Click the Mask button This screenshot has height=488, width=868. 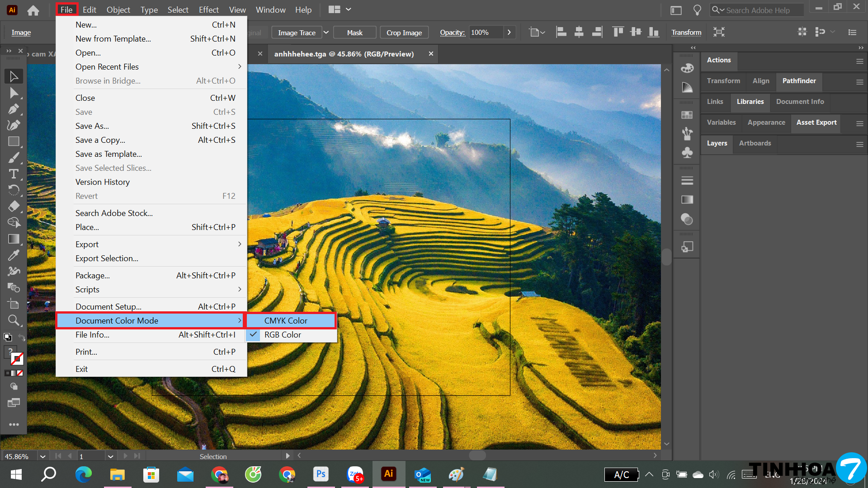point(354,33)
